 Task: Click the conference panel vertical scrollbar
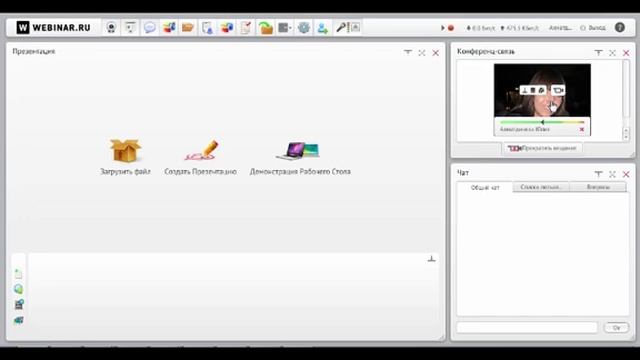[x=626, y=90]
